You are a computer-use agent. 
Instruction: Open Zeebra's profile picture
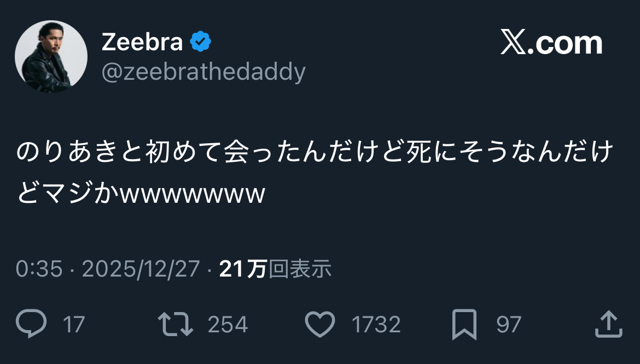51,57
